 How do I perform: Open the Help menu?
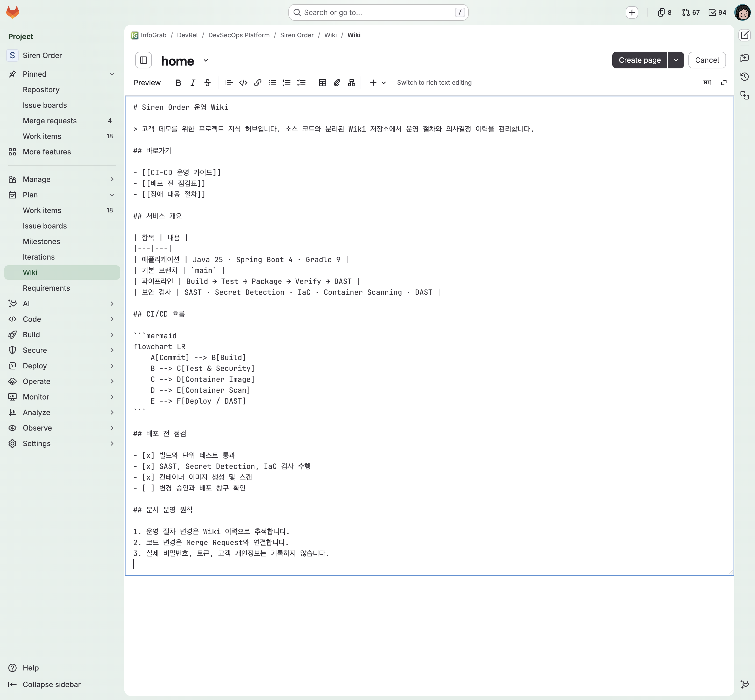[x=24, y=668]
